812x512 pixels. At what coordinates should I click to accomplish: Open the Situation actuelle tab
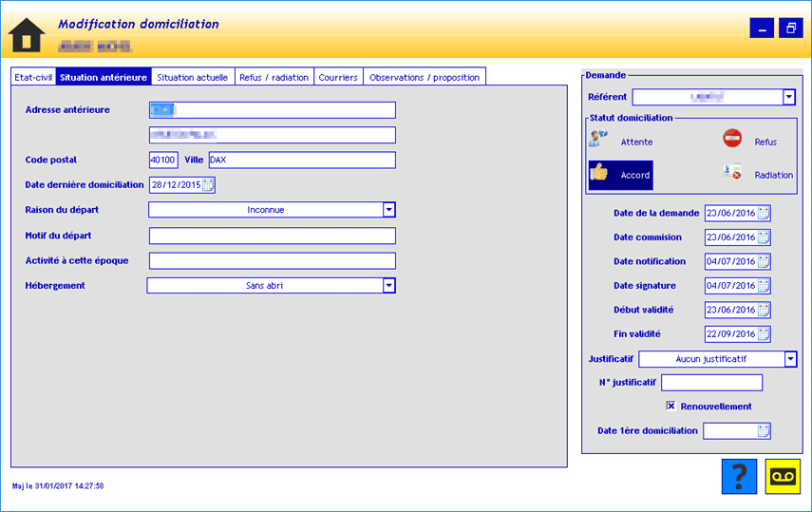[192, 77]
